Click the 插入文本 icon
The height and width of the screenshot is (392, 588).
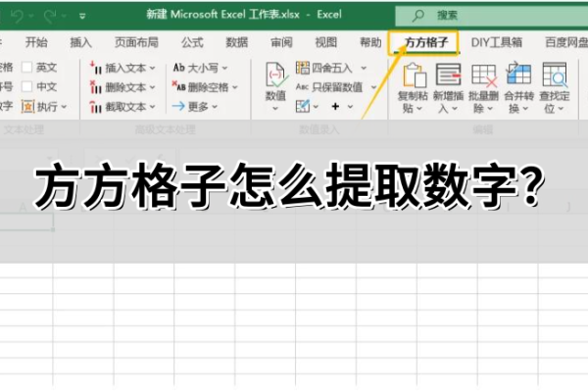pos(96,68)
